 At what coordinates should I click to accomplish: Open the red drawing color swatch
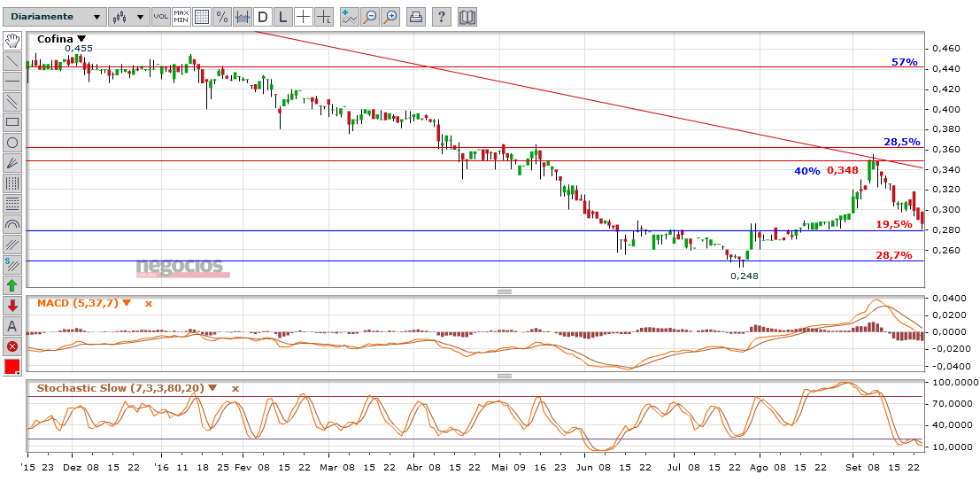[x=12, y=367]
